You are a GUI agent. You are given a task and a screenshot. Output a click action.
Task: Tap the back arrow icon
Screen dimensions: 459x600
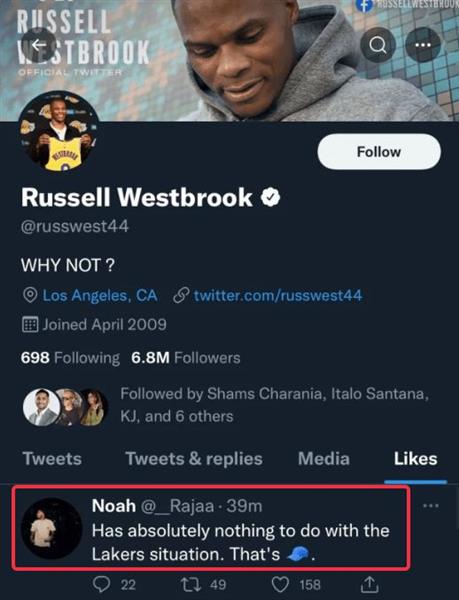coord(39,45)
